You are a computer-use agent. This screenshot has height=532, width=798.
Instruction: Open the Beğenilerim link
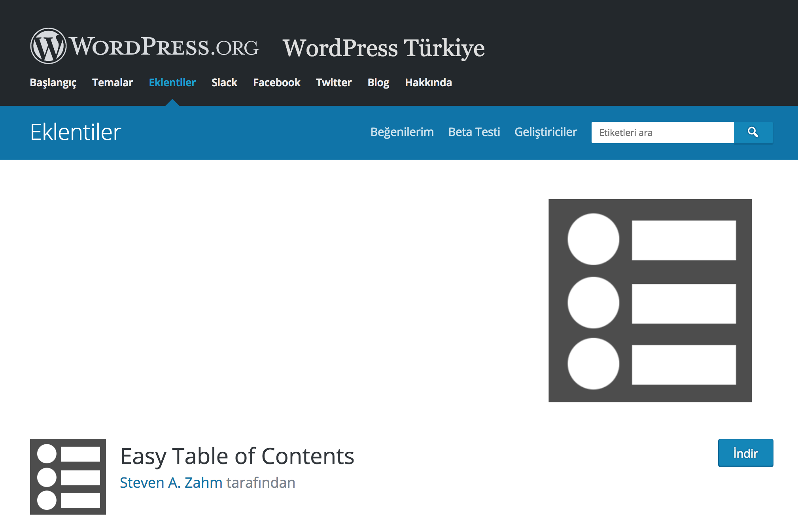tap(402, 132)
